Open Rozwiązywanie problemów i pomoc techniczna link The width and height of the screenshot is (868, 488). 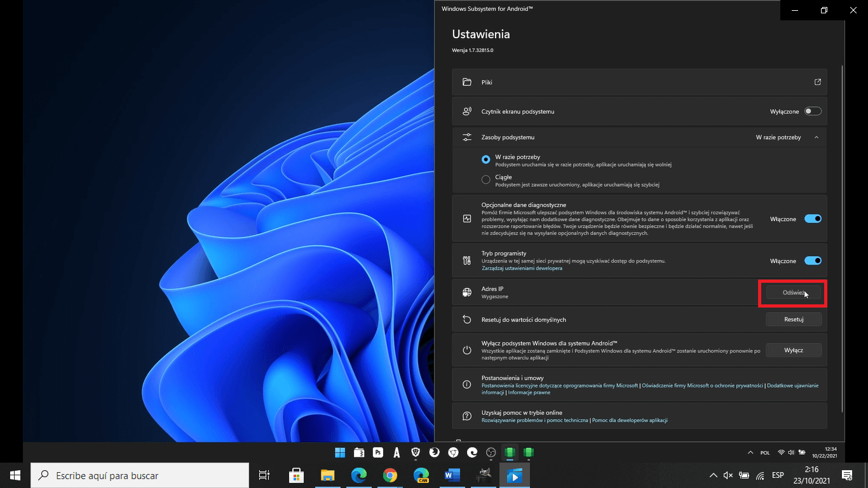click(535, 420)
